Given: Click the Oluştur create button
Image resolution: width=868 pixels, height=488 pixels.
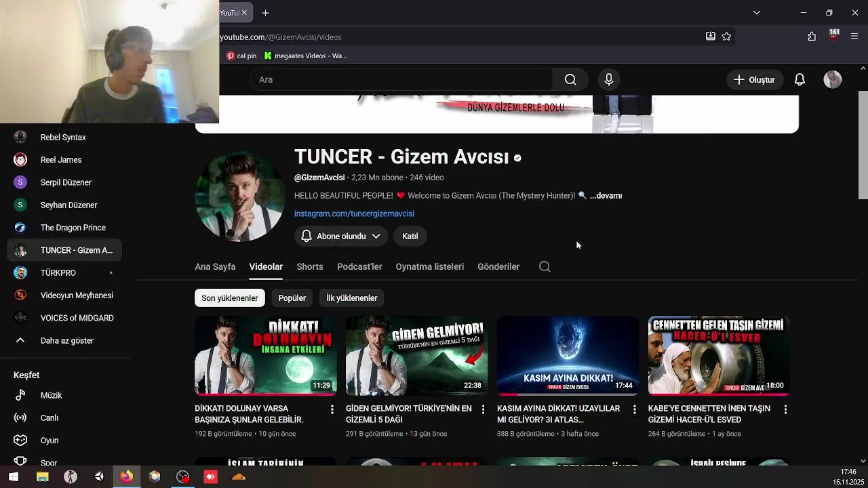Looking at the screenshot, I should (x=755, y=80).
